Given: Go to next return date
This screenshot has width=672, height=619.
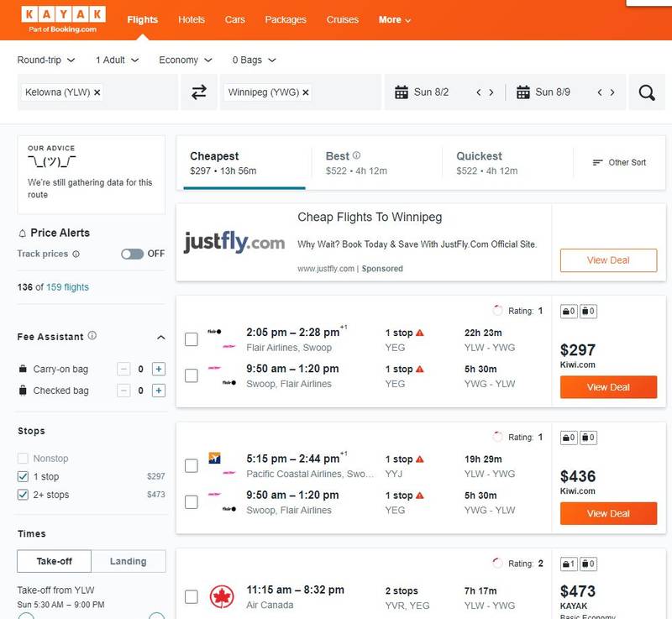Looking at the screenshot, I should (612, 92).
